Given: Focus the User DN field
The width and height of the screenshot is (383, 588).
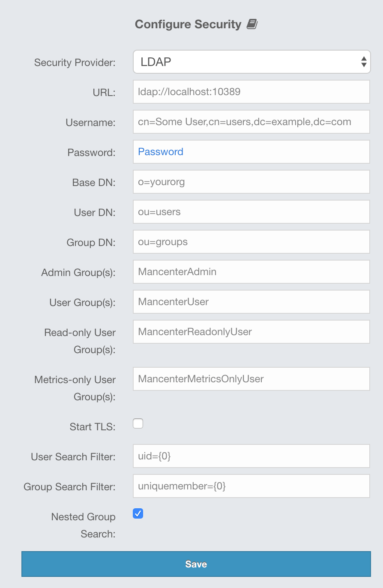Looking at the screenshot, I should (x=251, y=212).
